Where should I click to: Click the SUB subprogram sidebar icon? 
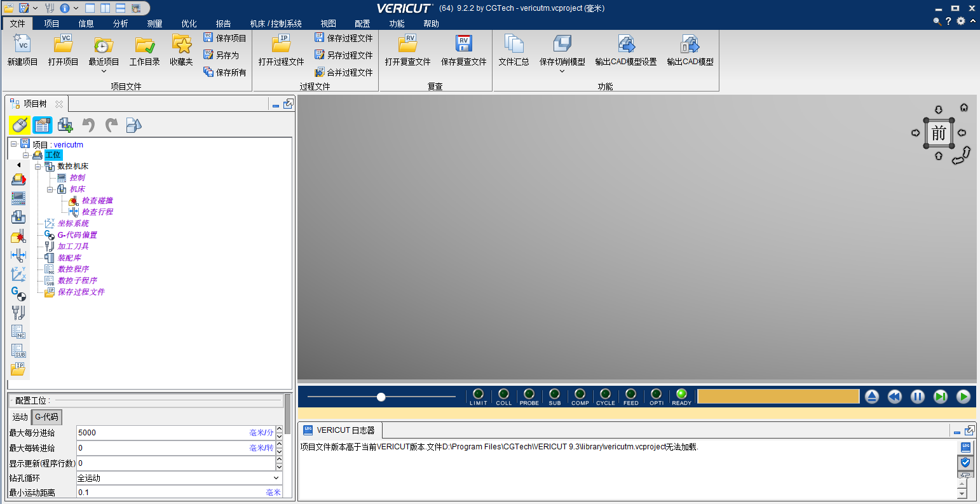(x=18, y=350)
